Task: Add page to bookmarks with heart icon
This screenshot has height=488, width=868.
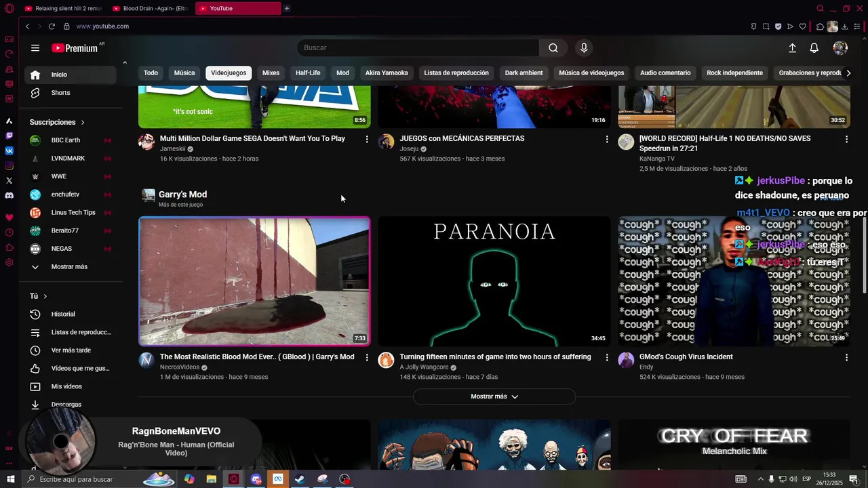Action: [x=803, y=26]
